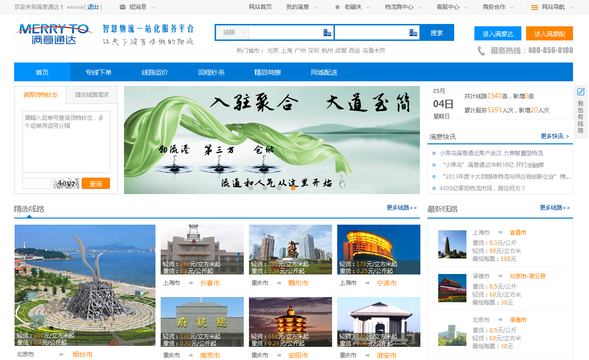
Task: Open 更多线路 link in the 精选线路 section
Action: (402, 207)
